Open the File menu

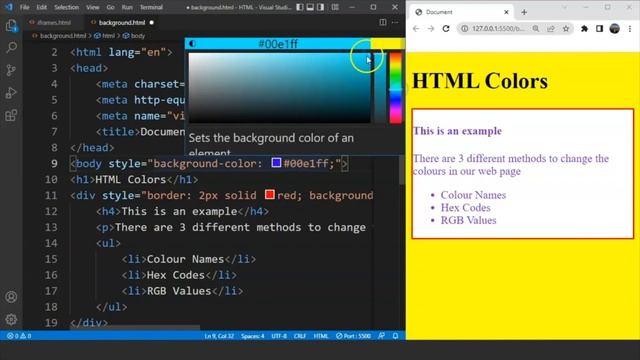click(x=24, y=7)
